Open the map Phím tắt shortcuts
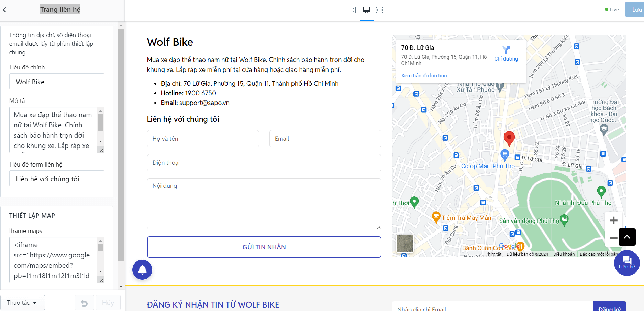Viewport: 644px width, 311px height. tap(493, 254)
